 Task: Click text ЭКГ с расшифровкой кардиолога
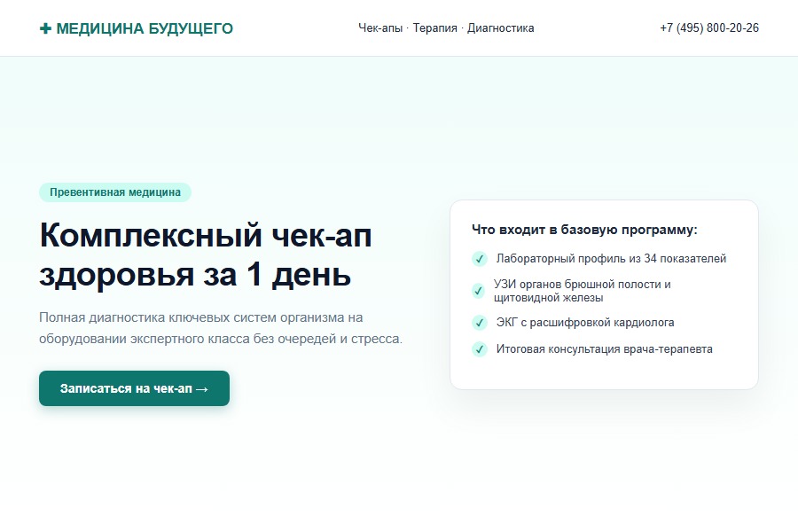[x=585, y=322]
